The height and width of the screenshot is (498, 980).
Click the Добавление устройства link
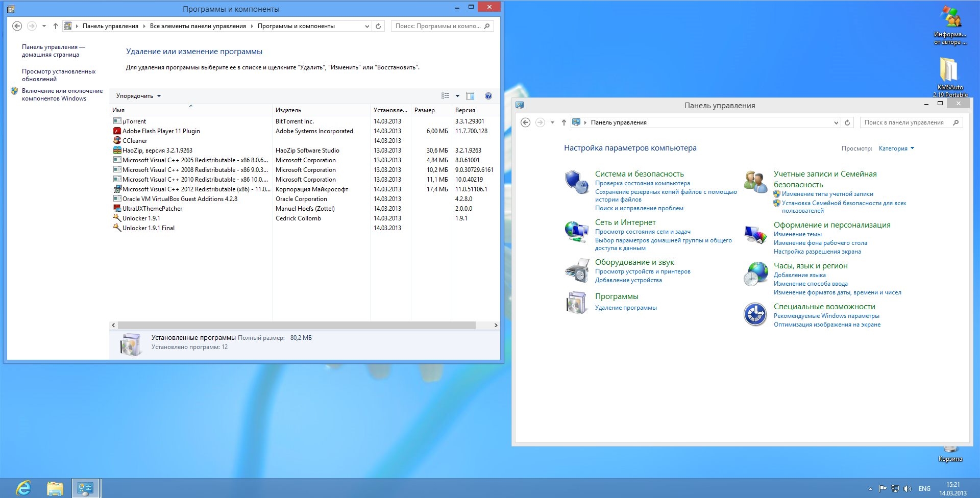tap(628, 280)
